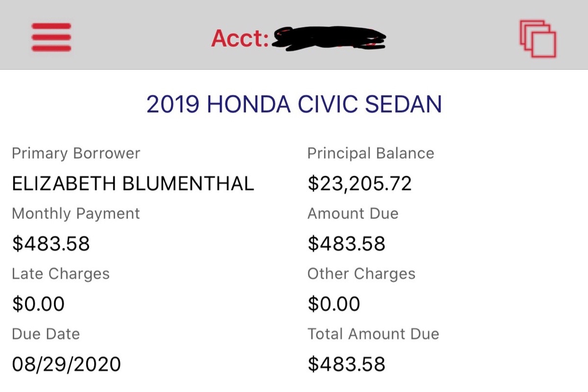This screenshot has height=392, width=588.
Task: Select the 2019 Honda Civic Sedan title
Action: (x=294, y=105)
